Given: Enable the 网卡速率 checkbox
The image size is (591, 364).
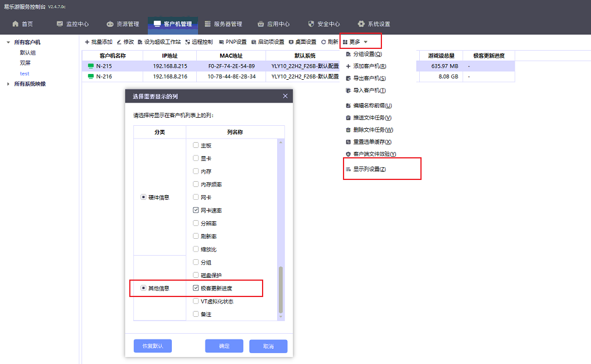Looking at the screenshot, I should 197,210.
